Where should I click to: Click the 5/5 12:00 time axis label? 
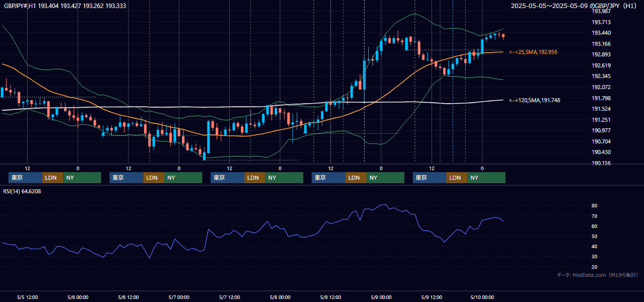27,297
